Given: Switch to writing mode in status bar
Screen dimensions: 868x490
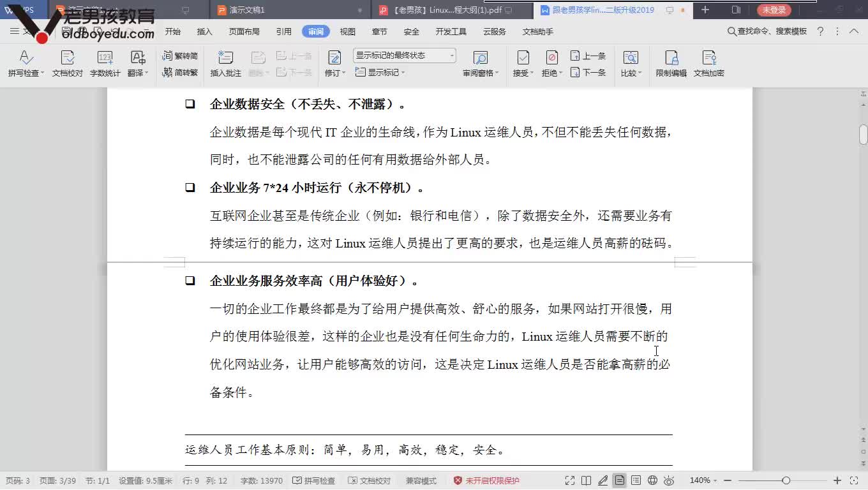Looking at the screenshot, I should coord(603,480).
